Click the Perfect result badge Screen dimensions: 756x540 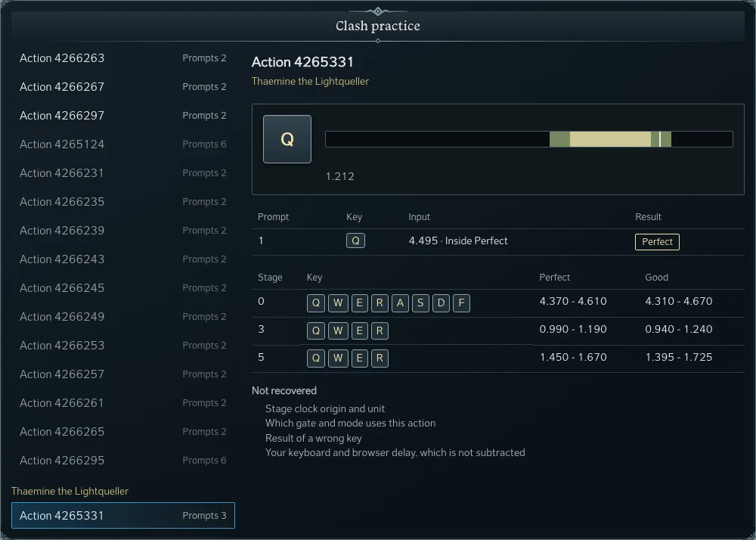coord(657,241)
